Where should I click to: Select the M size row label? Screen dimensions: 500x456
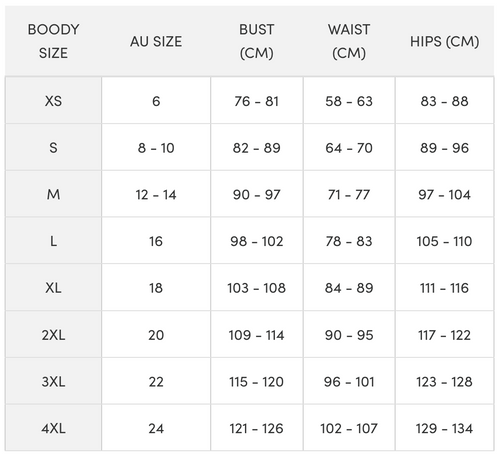(x=53, y=194)
